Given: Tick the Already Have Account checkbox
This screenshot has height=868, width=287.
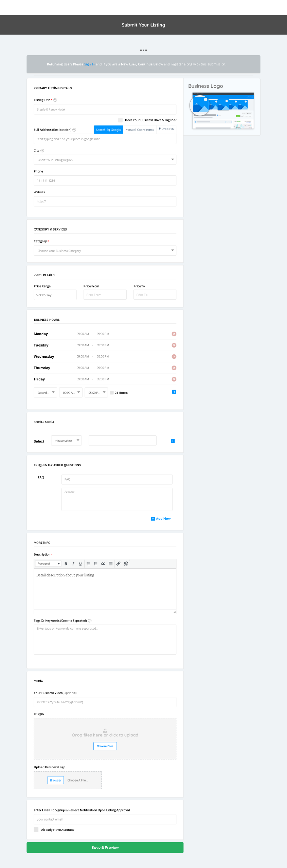Looking at the screenshot, I should [36, 830].
